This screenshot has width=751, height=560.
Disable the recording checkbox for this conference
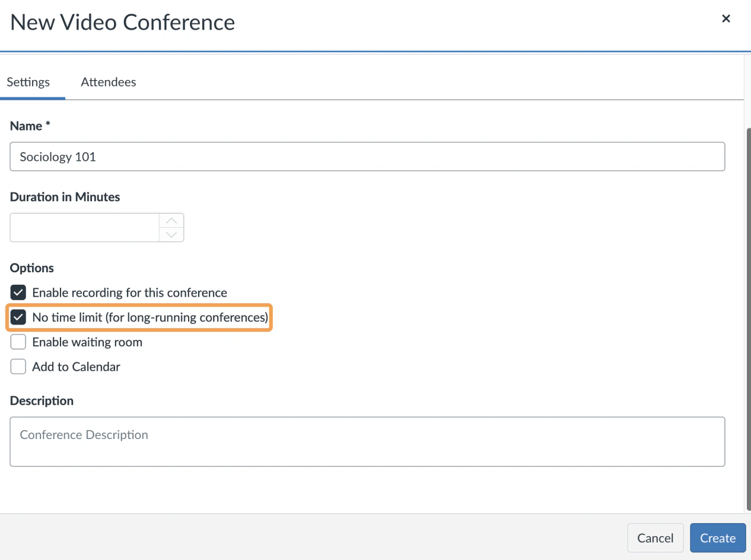tap(18, 292)
